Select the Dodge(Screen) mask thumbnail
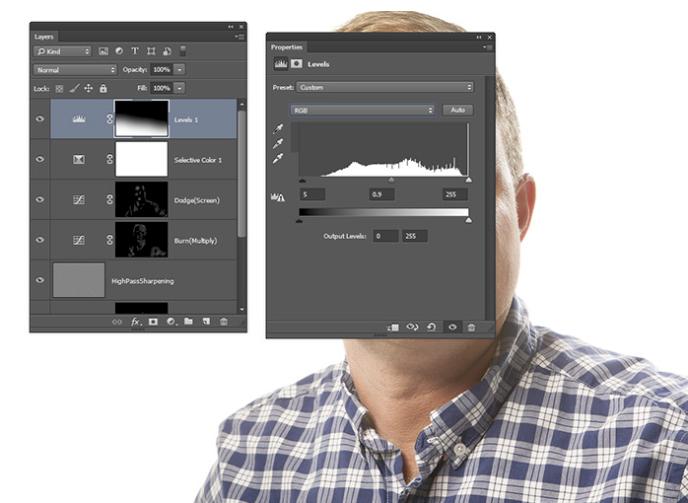 141,199
